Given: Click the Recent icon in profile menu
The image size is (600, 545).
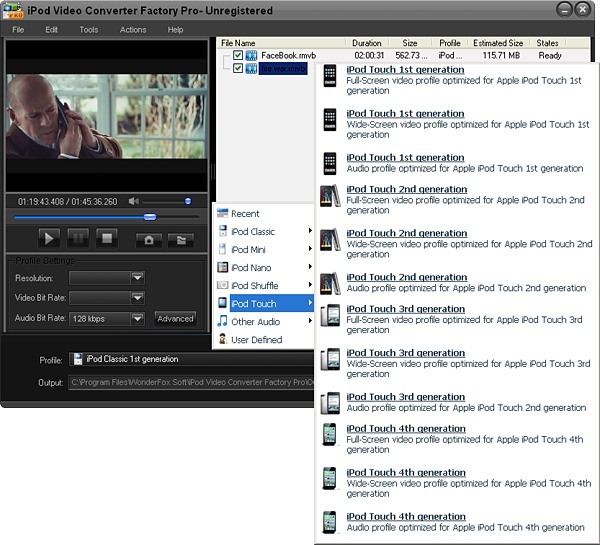Looking at the screenshot, I should click(222, 213).
